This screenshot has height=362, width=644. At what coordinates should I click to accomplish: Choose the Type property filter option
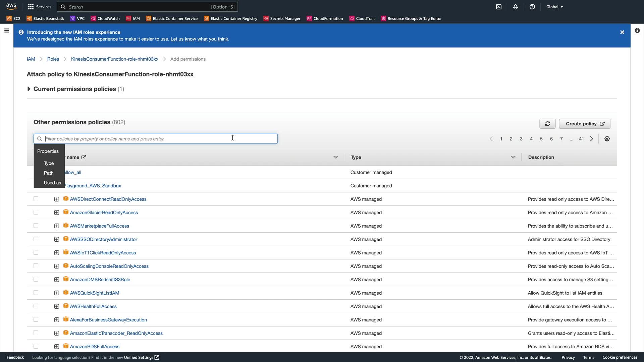(49, 163)
